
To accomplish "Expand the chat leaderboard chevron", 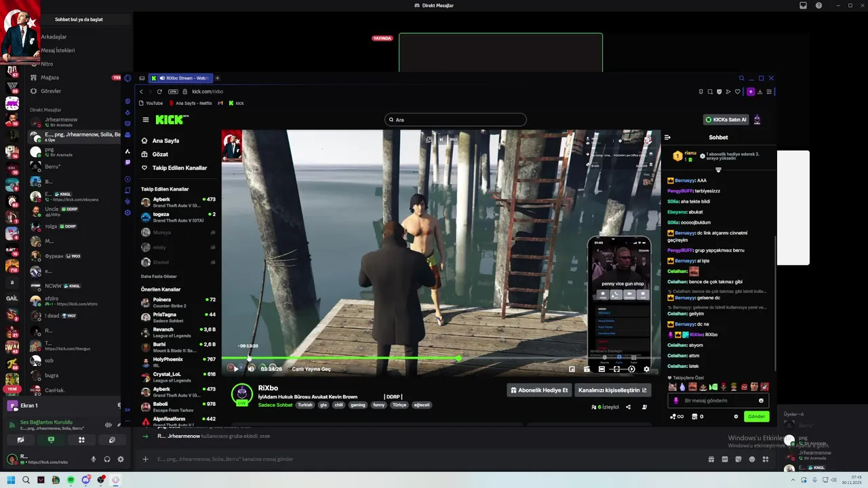I will tap(718, 170).
